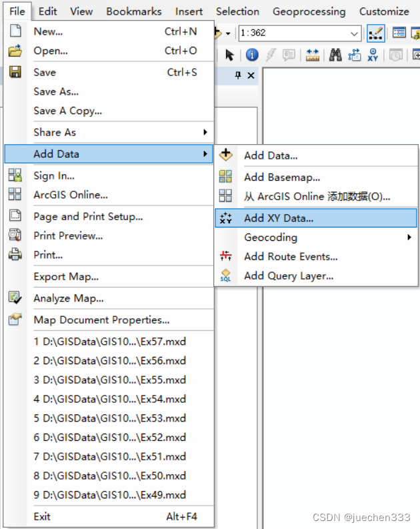Select Add XY Data... in submenu
The width and height of the screenshot is (420, 529).
[x=316, y=218]
